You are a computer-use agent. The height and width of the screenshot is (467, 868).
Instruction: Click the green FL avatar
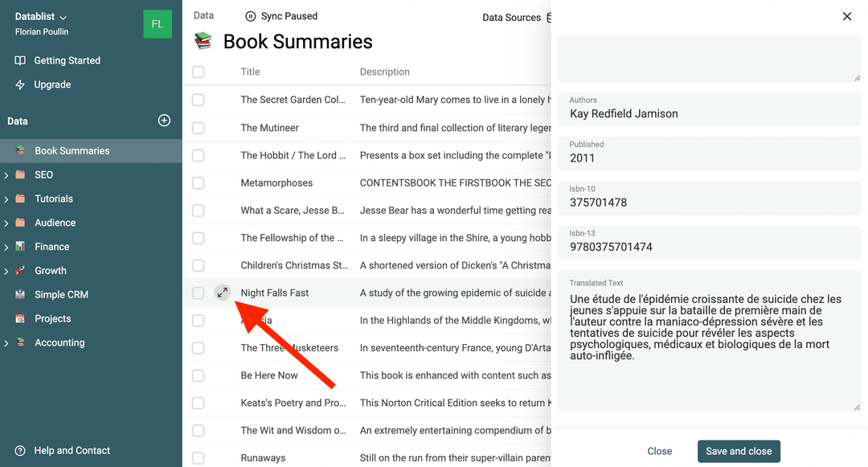click(x=157, y=24)
